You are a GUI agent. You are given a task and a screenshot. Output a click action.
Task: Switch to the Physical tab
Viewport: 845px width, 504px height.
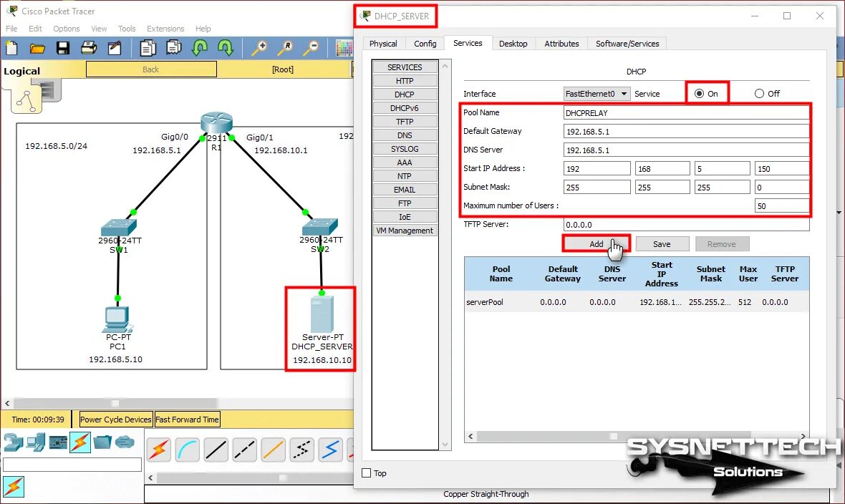383,44
